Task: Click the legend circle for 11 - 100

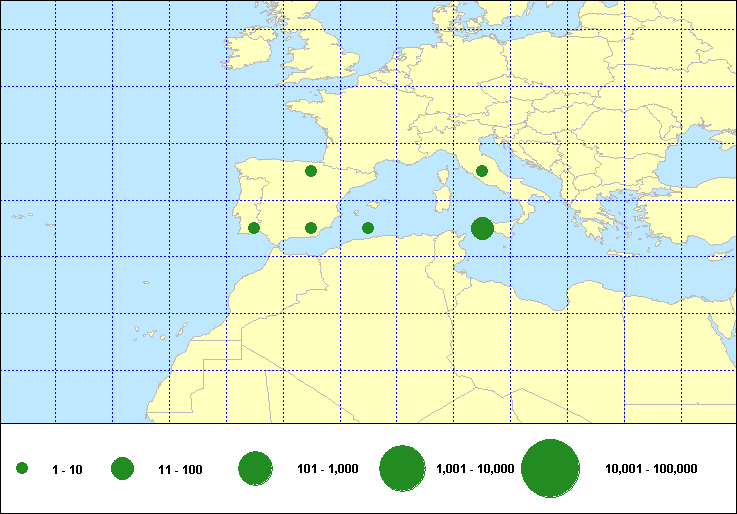Action: point(123,469)
